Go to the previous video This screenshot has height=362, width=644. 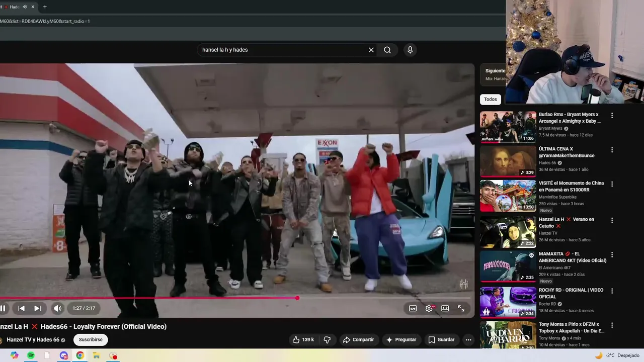(x=21, y=308)
